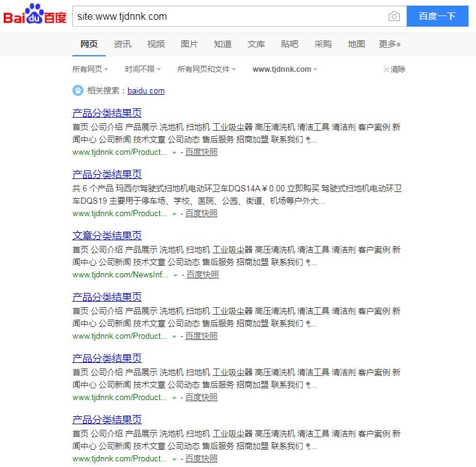This screenshot has height=467, width=476.
Task: Open camera image search icon
Action: pos(394,16)
